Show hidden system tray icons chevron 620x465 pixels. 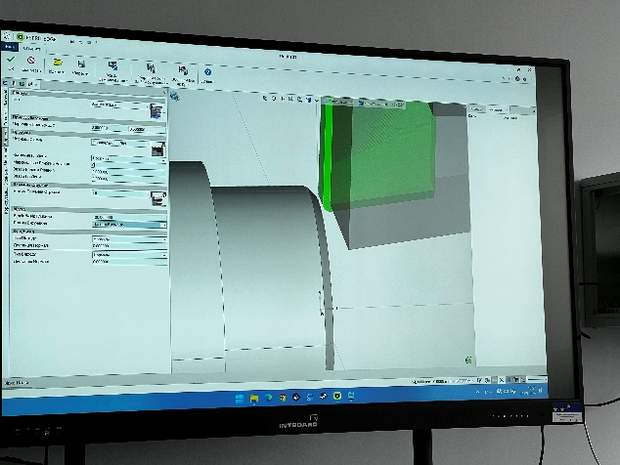(478, 391)
